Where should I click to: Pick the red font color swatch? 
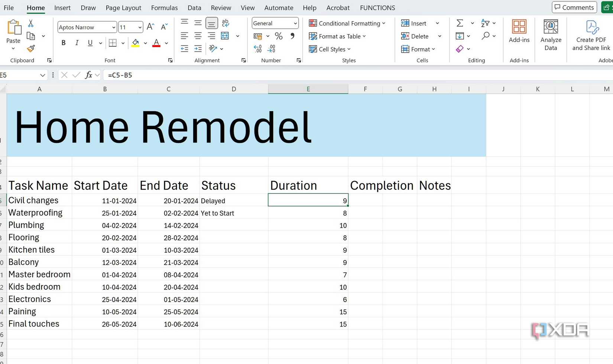pos(156,43)
